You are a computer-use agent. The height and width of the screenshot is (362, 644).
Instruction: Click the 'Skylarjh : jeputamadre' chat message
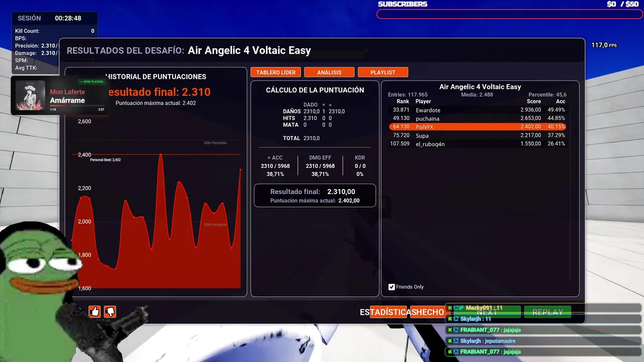pos(543,341)
